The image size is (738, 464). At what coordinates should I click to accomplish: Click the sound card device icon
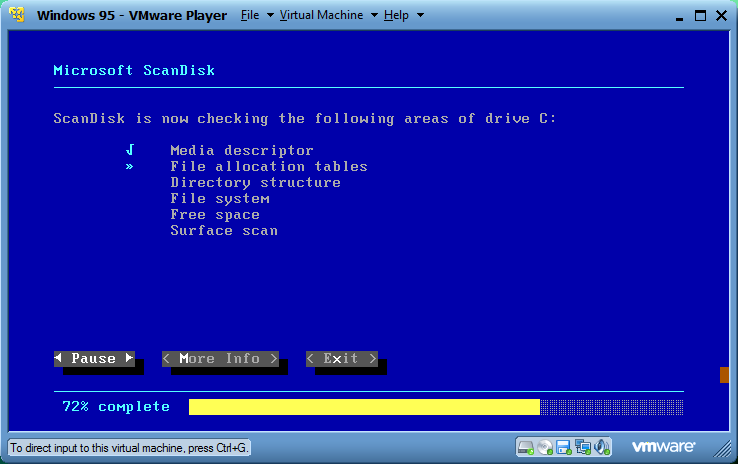coord(602,447)
